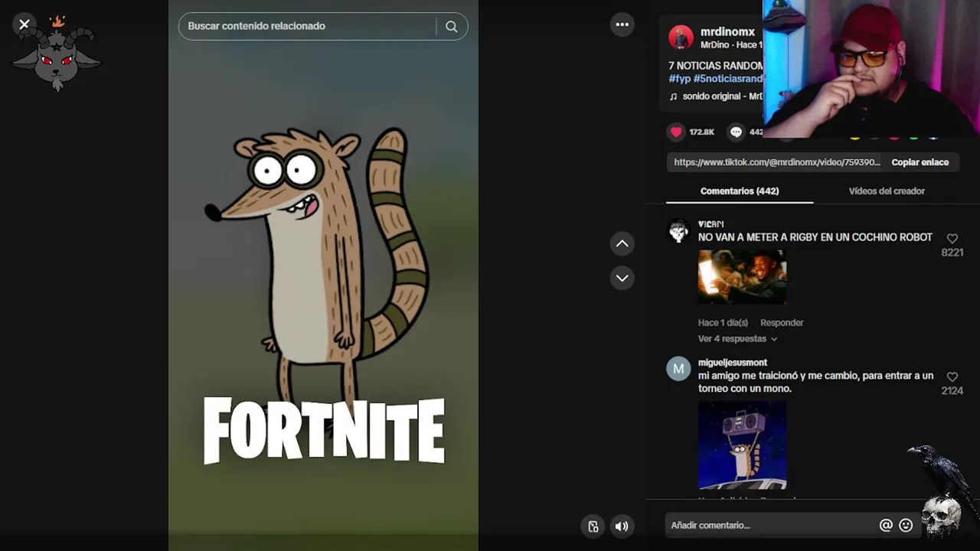This screenshot has height=551, width=980.
Task: Reply to first comment via 'Responder'
Action: (782, 323)
